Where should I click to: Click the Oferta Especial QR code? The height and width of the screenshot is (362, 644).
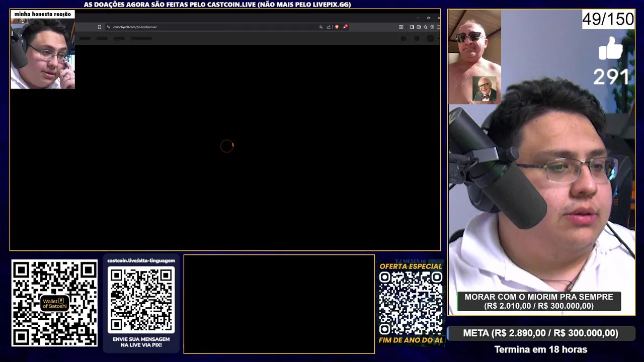pos(411,303)
